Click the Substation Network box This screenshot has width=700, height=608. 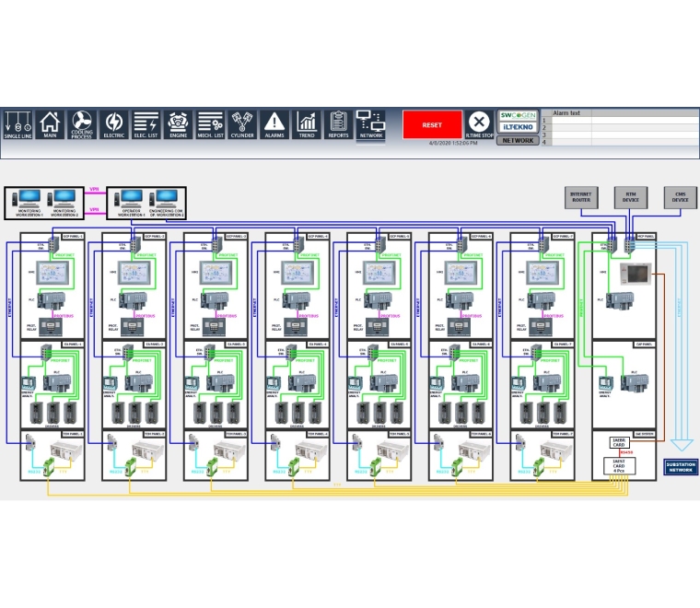point(681,468)
